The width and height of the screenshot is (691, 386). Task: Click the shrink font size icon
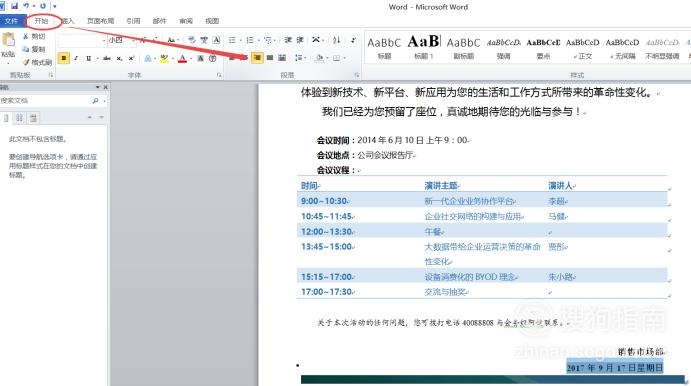coord(154,40)
